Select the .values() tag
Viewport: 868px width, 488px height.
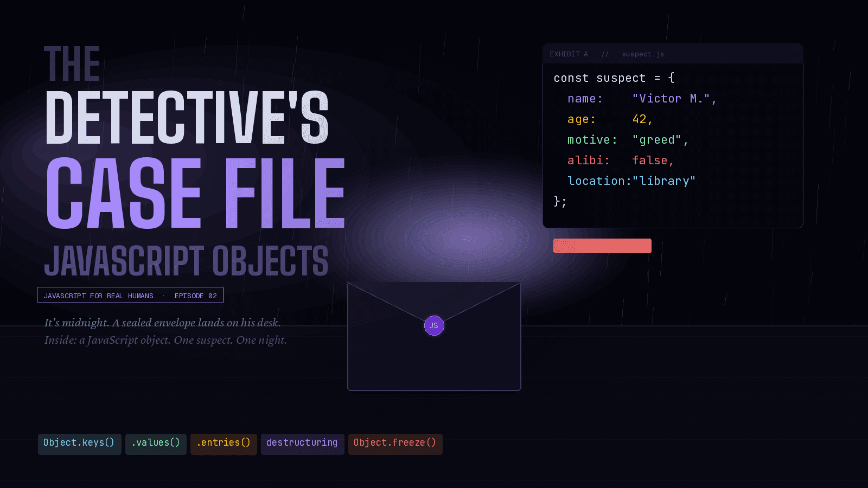(x=156, y=443)
